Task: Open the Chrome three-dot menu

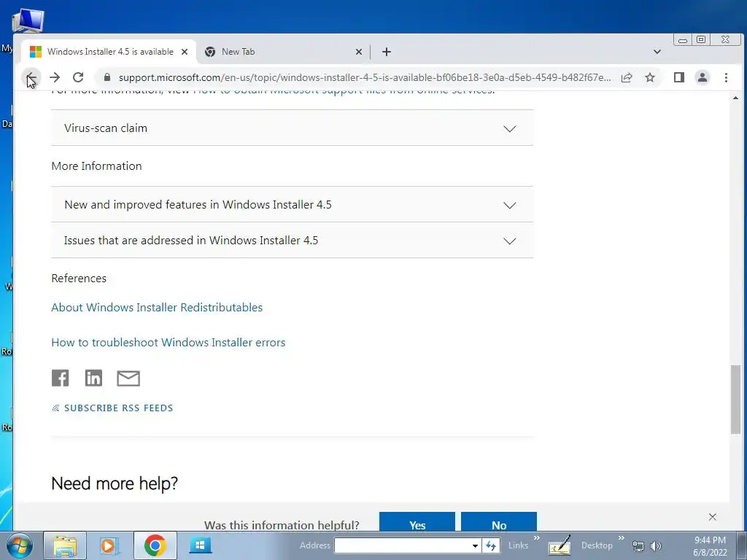Action: 726,77
